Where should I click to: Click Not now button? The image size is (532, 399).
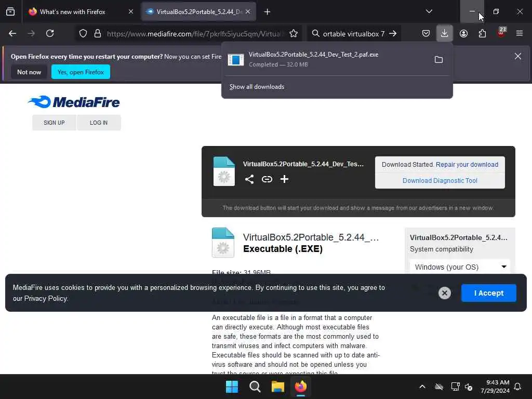click(29, 72)
